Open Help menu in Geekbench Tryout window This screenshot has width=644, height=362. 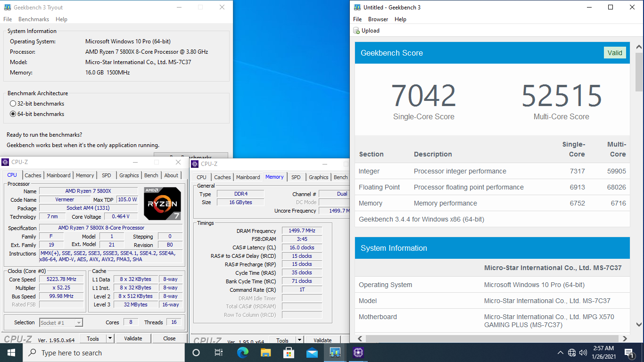(x=61, y=19)
